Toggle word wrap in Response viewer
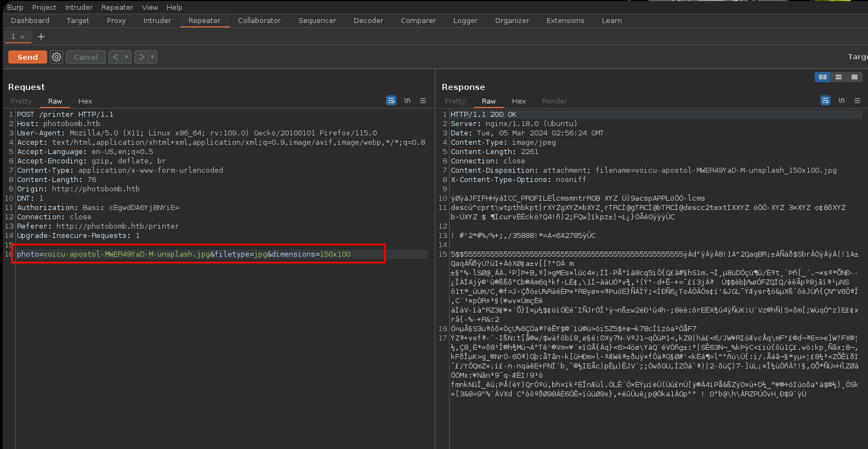The height and width of the screenshot is (449, 868). pyautogui.click(x=825, y=101)
